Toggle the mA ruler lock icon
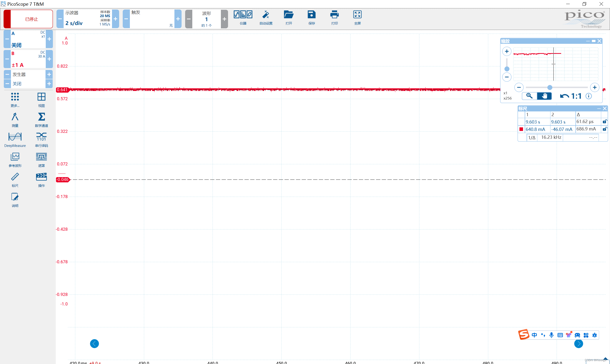 tap(605, 129)
